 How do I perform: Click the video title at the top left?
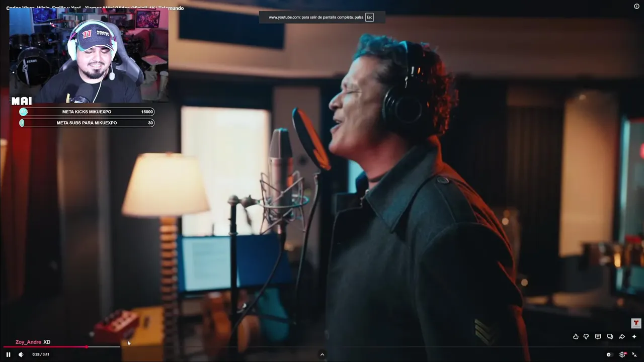coord(95,8)
